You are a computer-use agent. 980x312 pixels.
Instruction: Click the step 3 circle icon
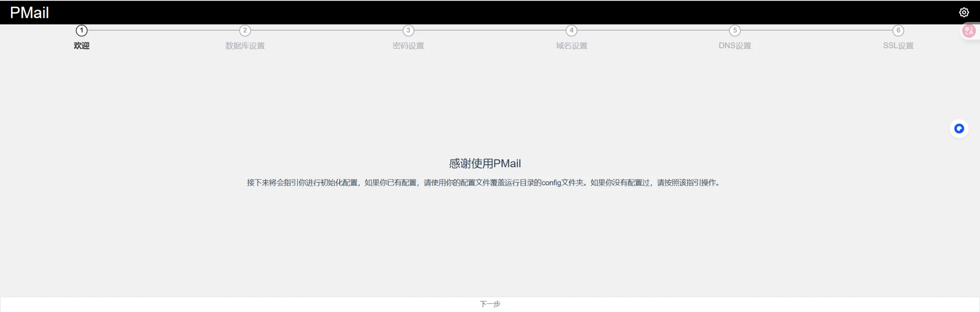point(408,31)
